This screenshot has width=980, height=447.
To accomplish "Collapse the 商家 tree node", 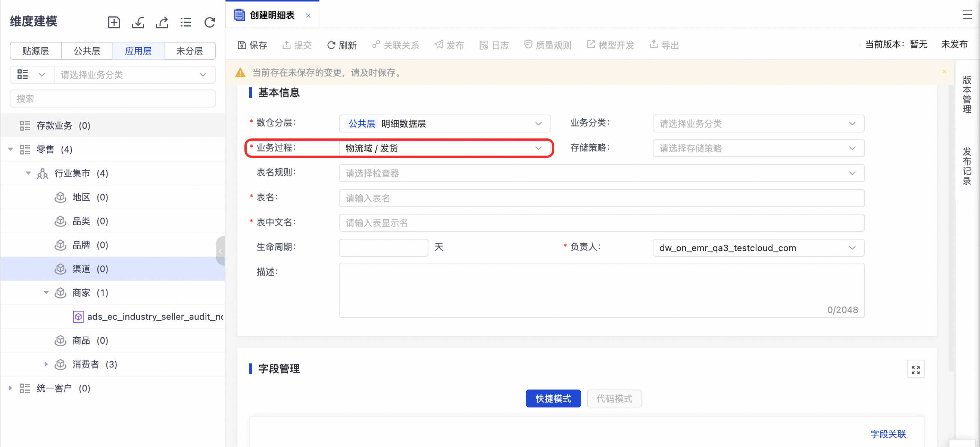I will pos(46,293).
